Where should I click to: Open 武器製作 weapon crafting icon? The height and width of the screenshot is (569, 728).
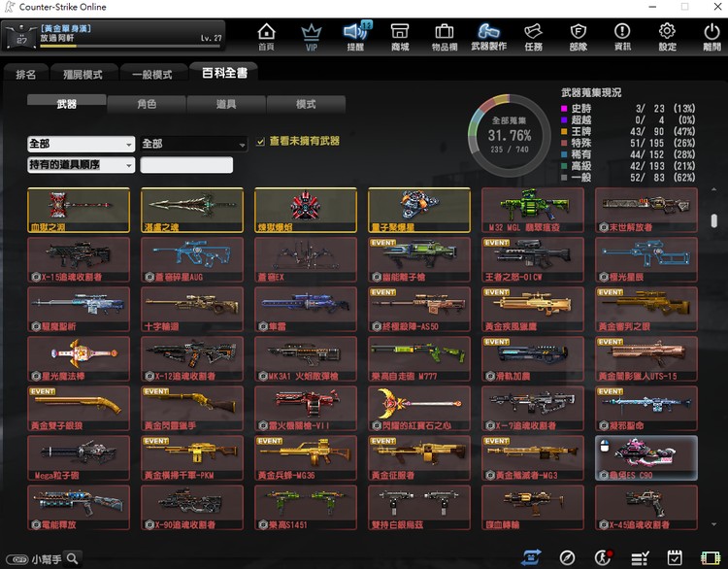[x=488, y=37]
